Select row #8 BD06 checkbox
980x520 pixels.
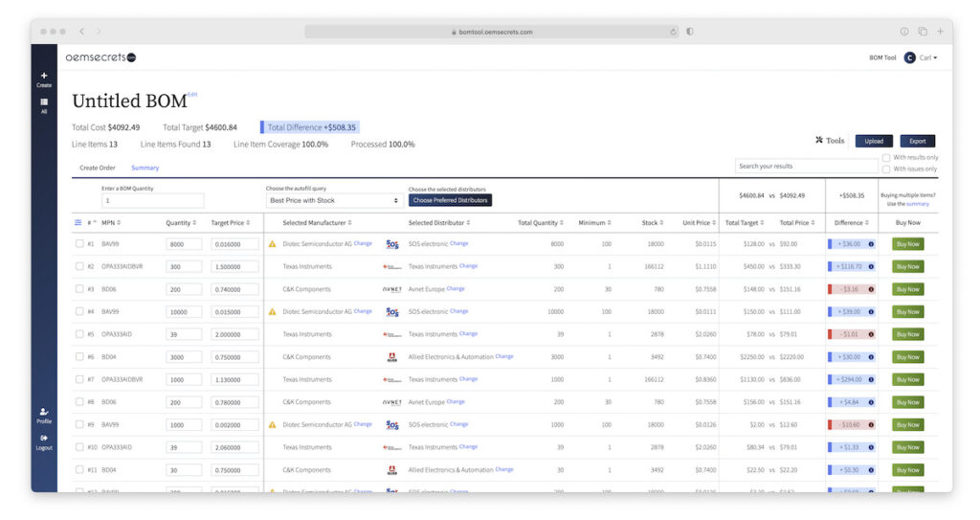click(79, 402)
